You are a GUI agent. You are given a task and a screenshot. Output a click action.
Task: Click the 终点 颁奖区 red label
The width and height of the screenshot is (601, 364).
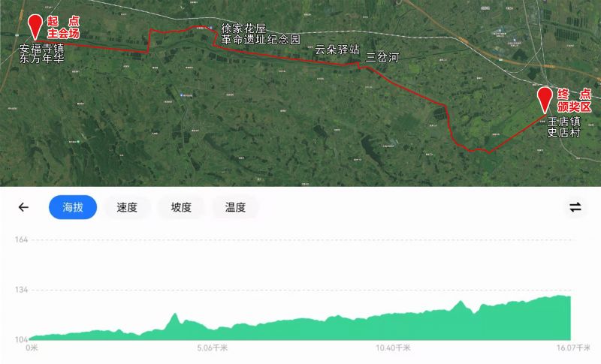coord(574,101)
